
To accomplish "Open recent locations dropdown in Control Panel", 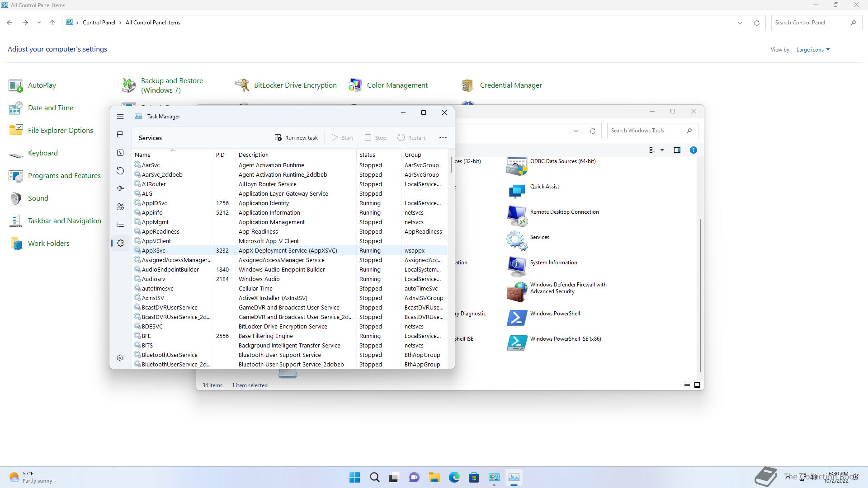I will (39, 23).
